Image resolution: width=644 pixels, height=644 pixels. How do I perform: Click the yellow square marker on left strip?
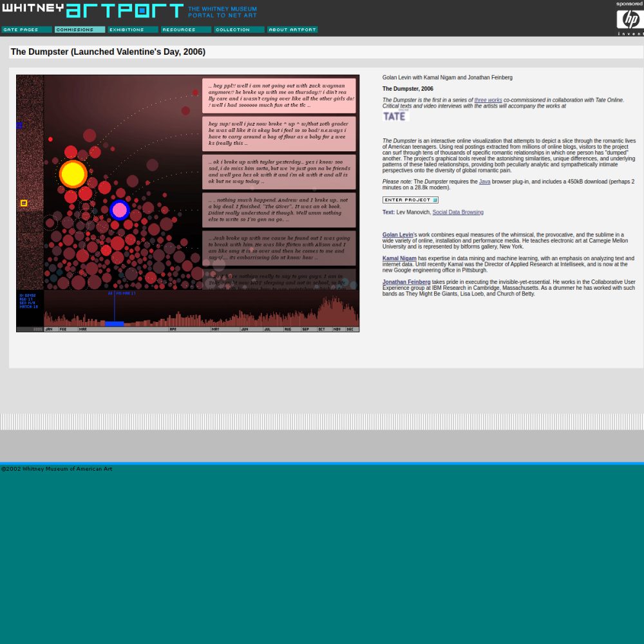(24, 203)
